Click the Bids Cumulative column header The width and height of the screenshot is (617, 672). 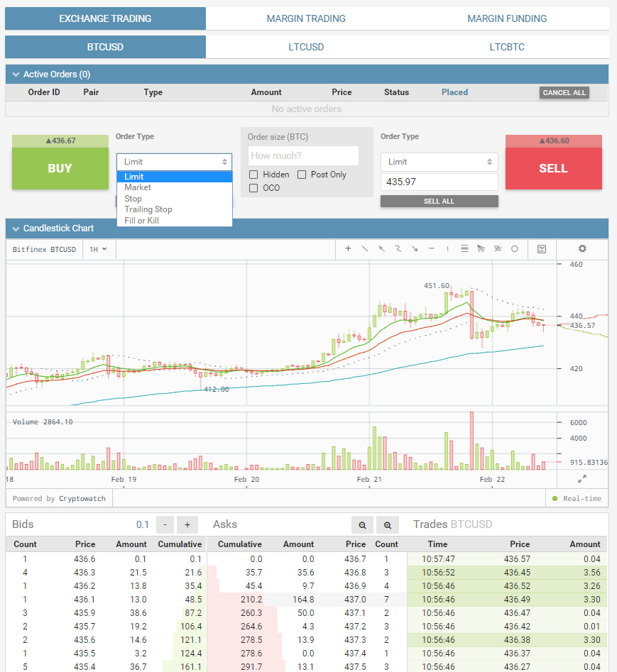[x=180, y=544]
